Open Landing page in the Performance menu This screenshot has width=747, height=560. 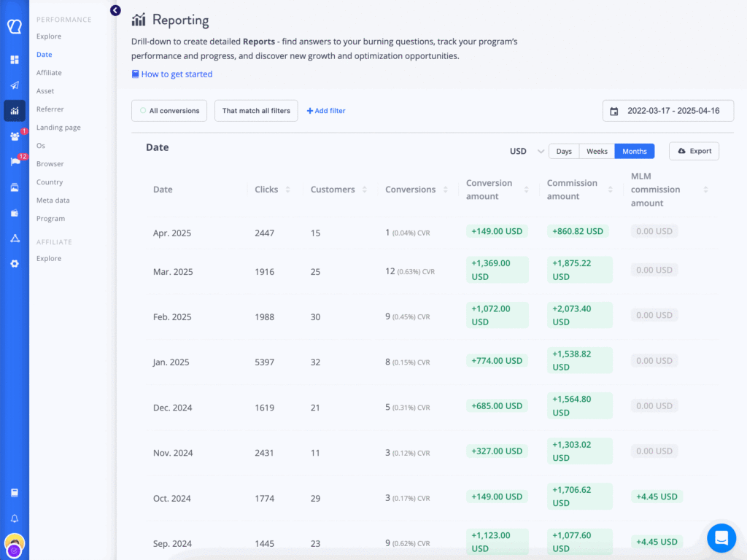[58, 127]
